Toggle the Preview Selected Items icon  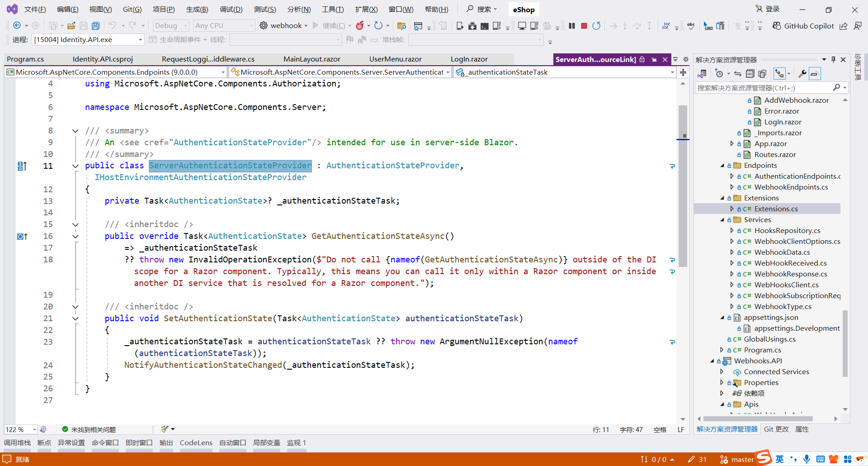[815, 73]
